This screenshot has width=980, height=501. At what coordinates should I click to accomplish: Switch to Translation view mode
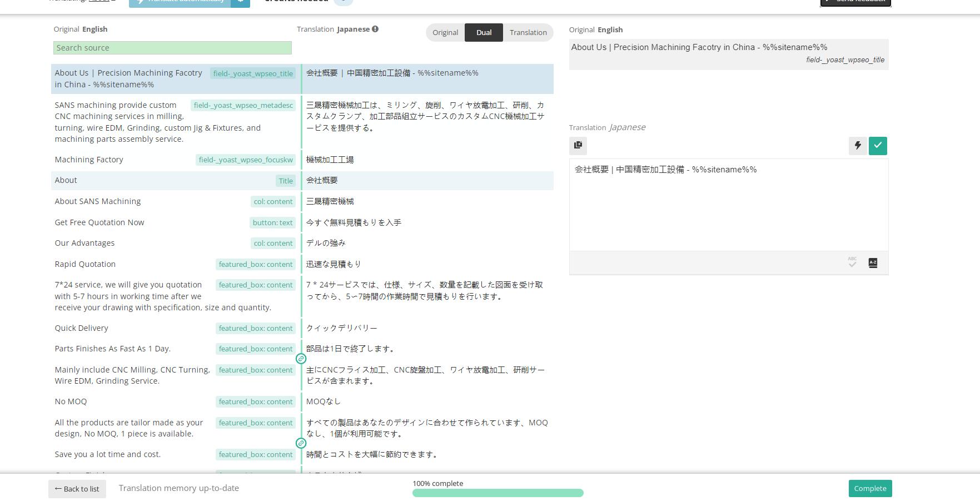click(x=528, y=32)
